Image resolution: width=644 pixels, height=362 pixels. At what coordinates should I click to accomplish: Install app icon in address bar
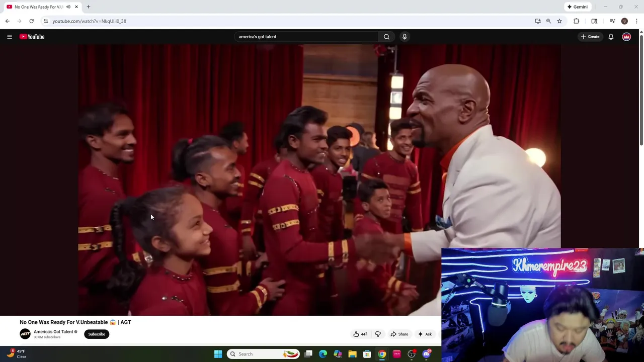(x=538, y=21)
